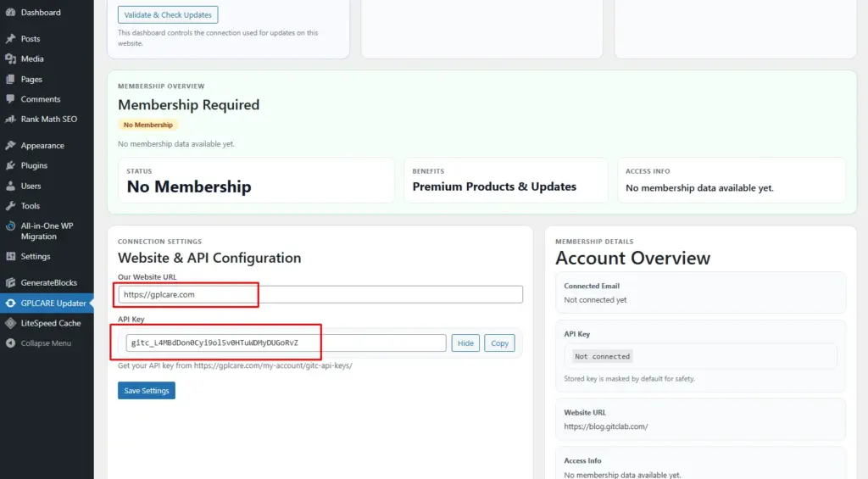The image size is (868, 479).
Task: Click the Tools wrench icon
Action: (10, 206)
